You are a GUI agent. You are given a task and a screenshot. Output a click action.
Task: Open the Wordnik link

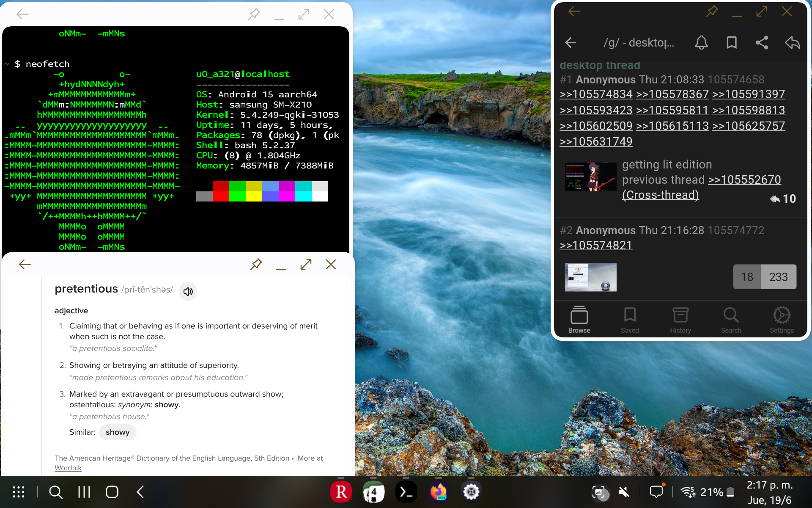[68, 468]
